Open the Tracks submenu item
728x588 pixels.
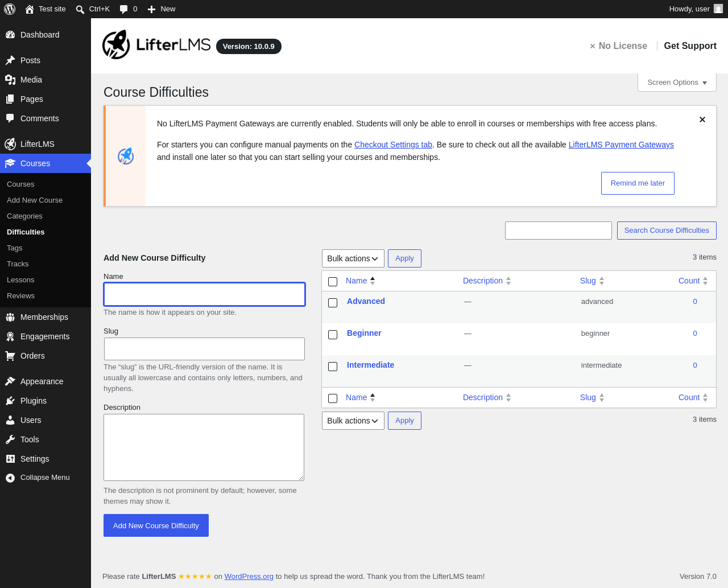point(18,264)
